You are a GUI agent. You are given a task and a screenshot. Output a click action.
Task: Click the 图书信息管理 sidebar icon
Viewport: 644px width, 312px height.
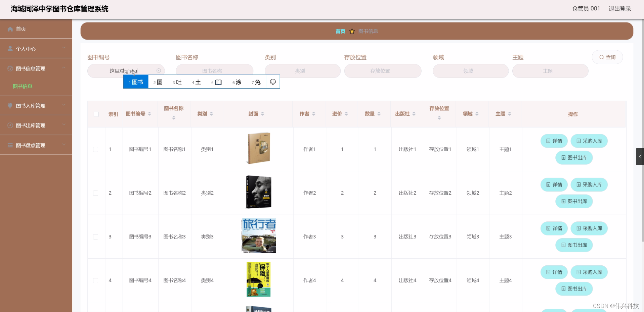pos(10,68)
